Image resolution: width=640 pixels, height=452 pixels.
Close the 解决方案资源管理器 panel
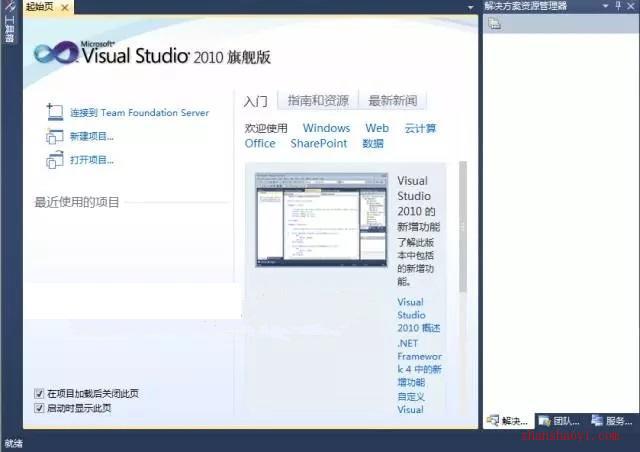[x=631, y=6]
